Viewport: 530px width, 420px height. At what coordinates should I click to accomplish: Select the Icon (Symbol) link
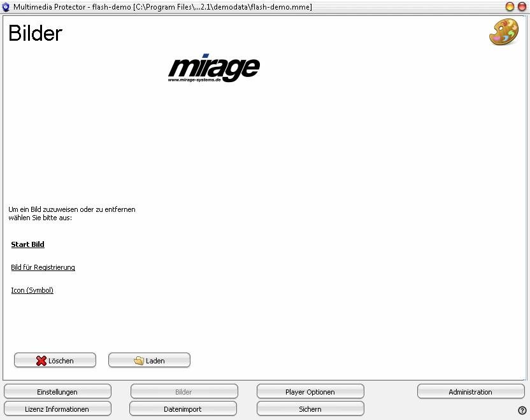point(32,290)
